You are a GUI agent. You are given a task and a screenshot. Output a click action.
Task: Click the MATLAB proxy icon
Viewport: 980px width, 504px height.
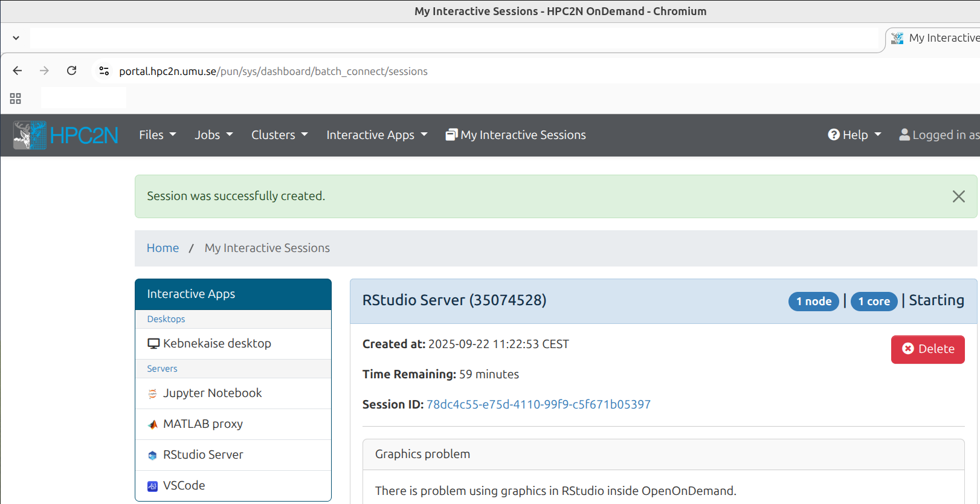[153, 424]
